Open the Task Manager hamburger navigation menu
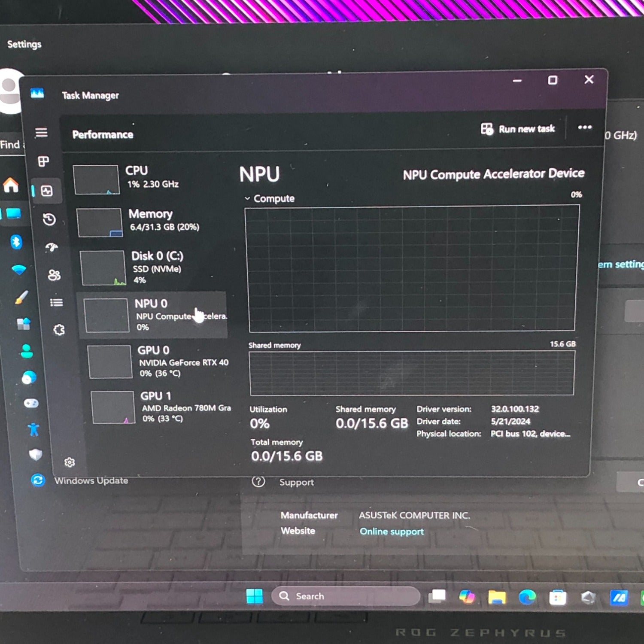 coord(41,133)
